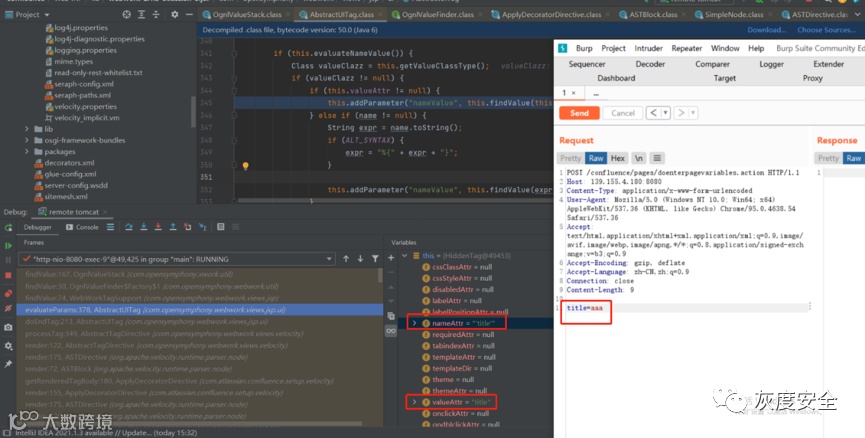Click the yellow intention light bulb

coord(245,165)
